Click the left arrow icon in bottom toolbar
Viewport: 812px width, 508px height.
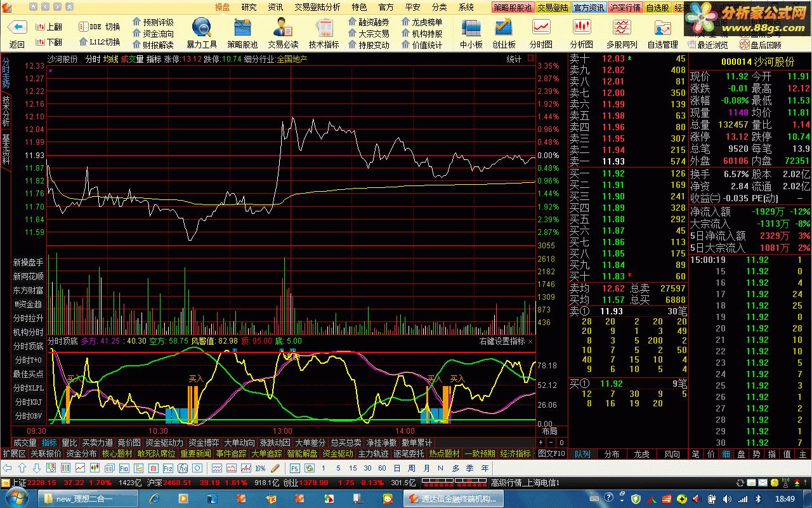pyautogui.click(x=7, y=468)
